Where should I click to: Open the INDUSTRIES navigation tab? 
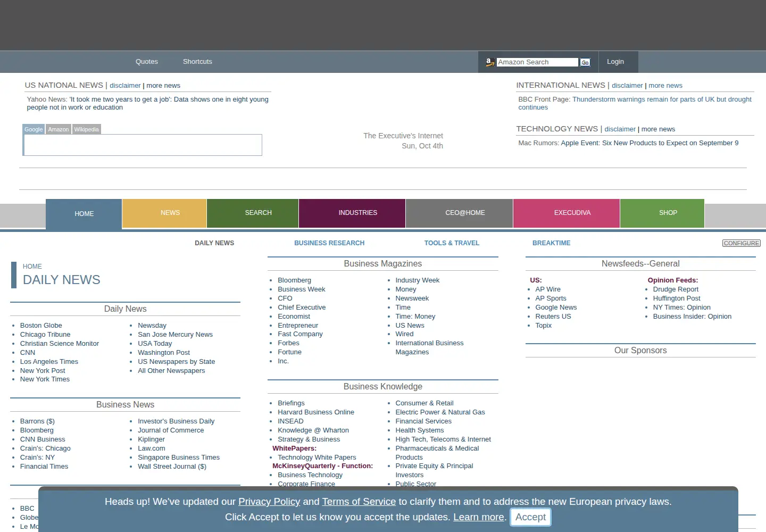coord(352,213)
